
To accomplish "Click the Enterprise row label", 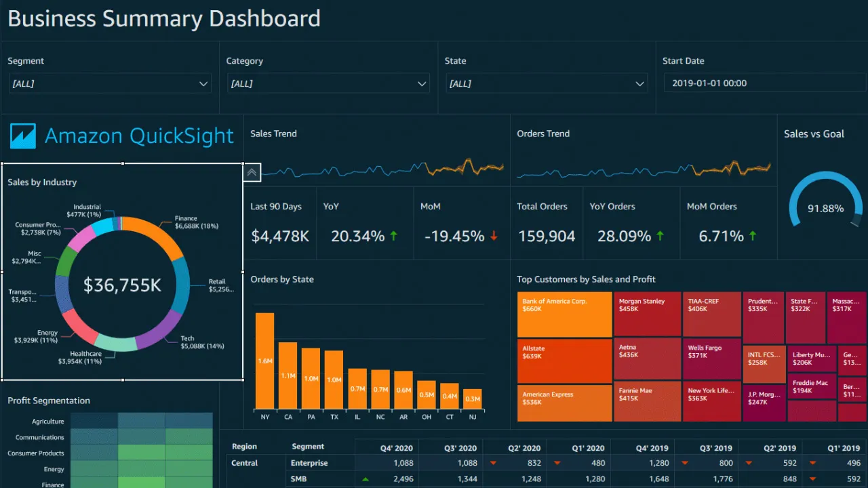I will point(309,463).
